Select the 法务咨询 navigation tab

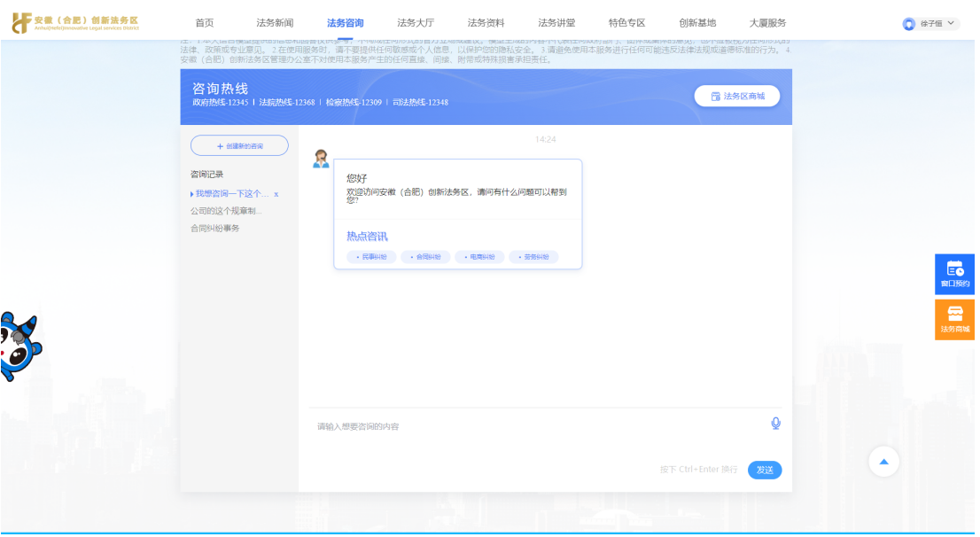coord(346,23)
